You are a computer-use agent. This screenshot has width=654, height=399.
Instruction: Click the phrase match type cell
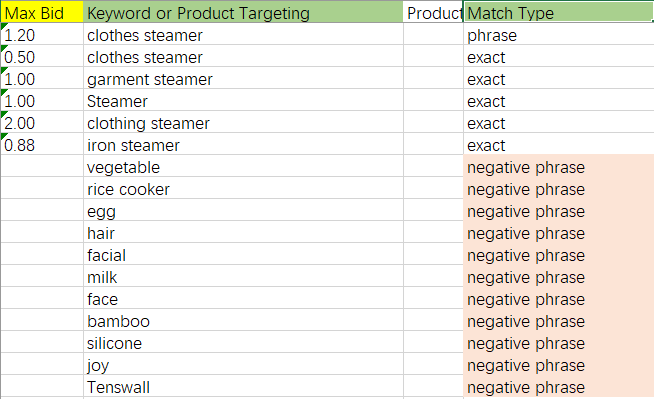click(x=559, y=35)
